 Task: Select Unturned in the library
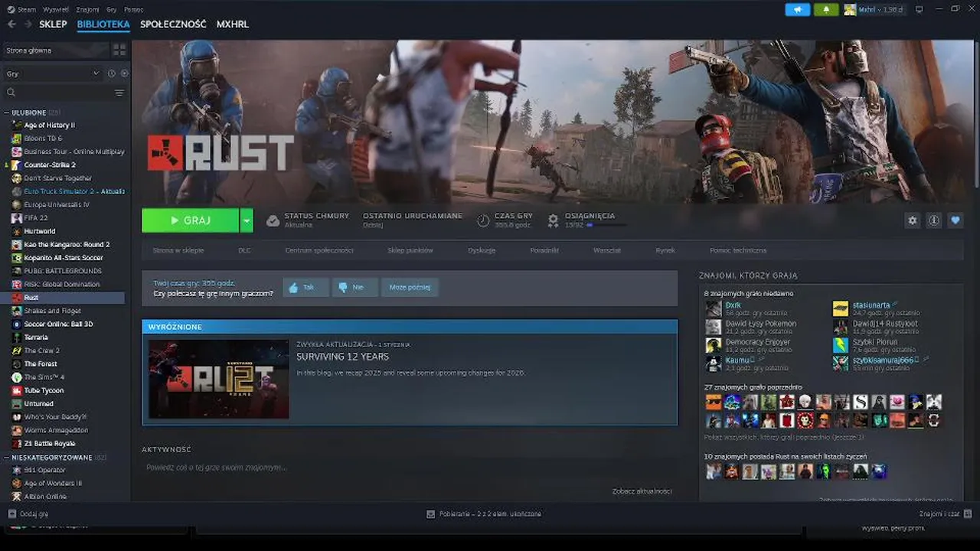click(x=38, y=403)
